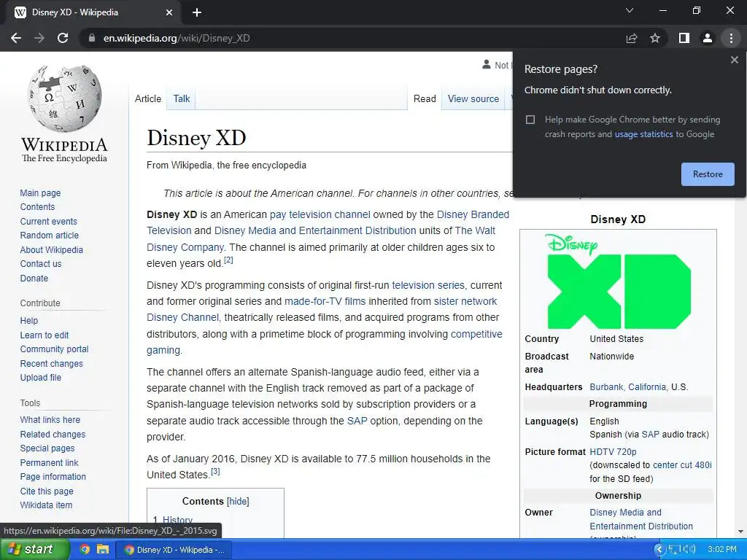
Task: Click the volume icon in system tray
Action: [690, 549]
